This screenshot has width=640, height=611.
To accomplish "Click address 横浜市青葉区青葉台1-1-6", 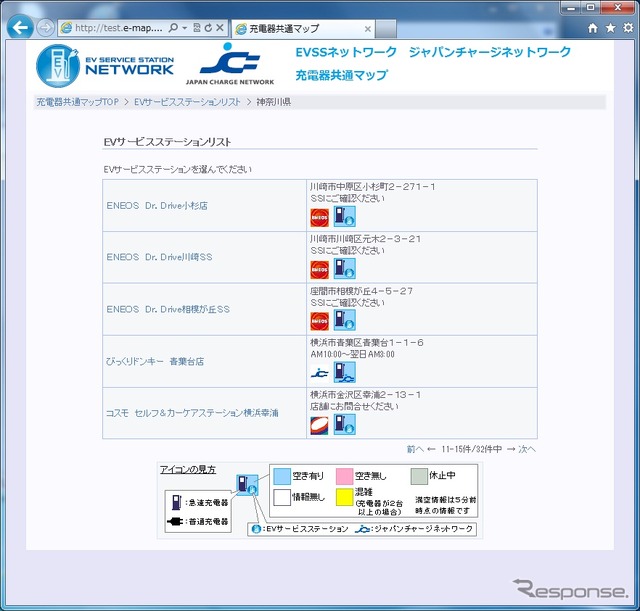I will point(367,343).
